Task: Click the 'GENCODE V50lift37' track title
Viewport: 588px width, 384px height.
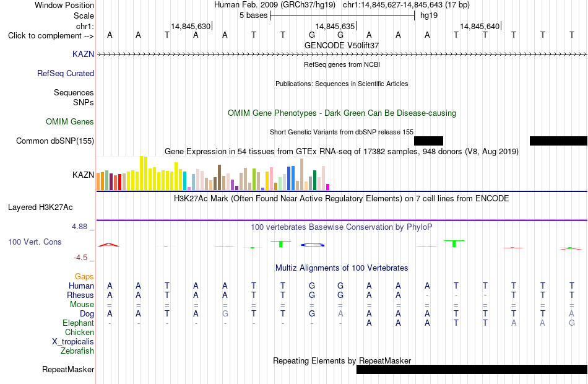Action: click(x=342, y=45)
